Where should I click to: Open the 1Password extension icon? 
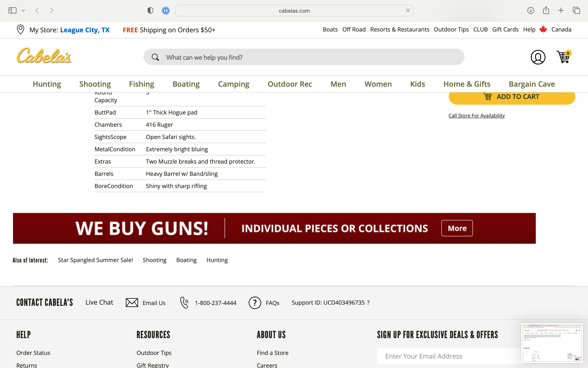[166, 10]
